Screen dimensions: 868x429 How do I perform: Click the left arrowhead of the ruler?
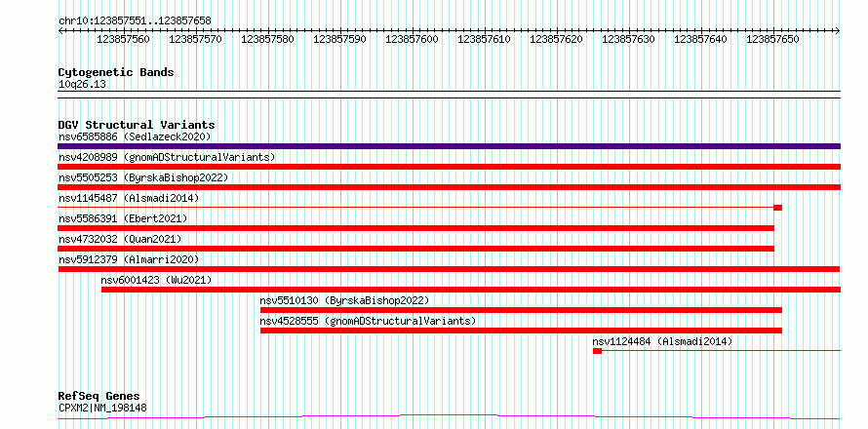(x=60, y=31)
